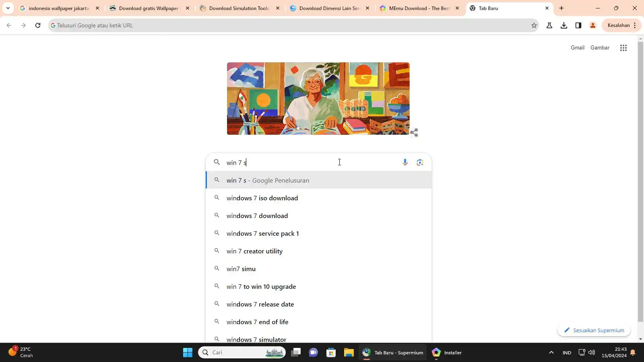The height and width of the screenshot is (362, 644).
Task: Click the page vertical scrollbar
Action: (x=640, y=181)
